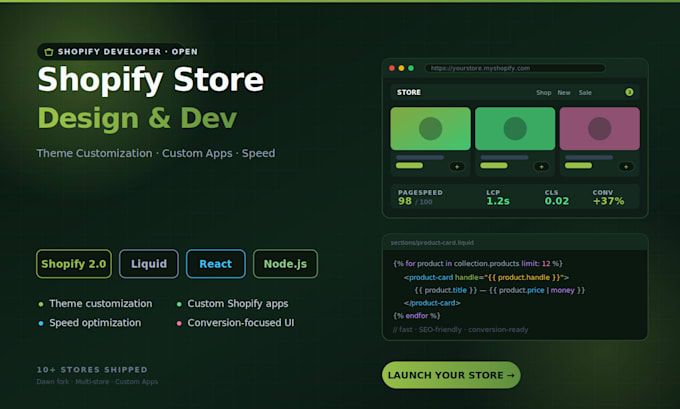Click the 'for product in collection.products' code line
The image size is (680, 409).
pos(478,263)
